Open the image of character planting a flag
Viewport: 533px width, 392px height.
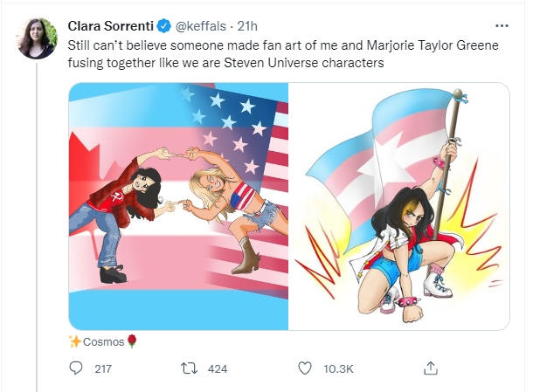tap(399, 206)
